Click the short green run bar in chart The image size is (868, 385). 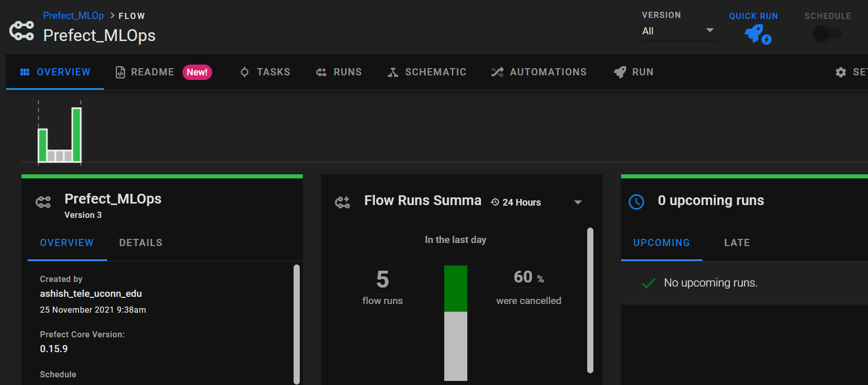43,145
